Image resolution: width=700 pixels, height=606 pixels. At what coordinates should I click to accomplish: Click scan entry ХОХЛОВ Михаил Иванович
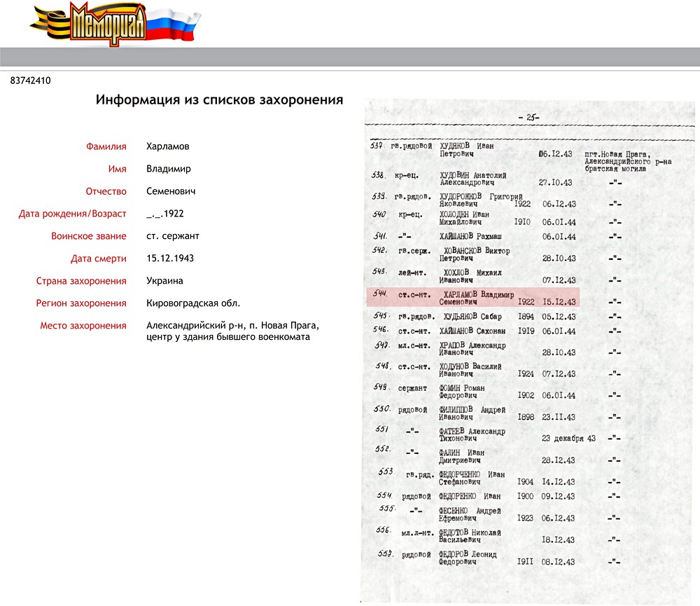coord(470,276)
